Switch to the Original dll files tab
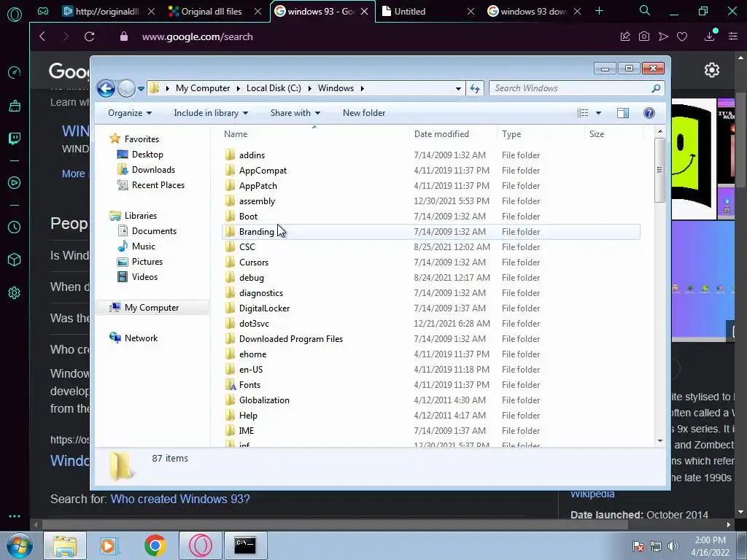Screen dimensions: 747x560 click(211, 12)
